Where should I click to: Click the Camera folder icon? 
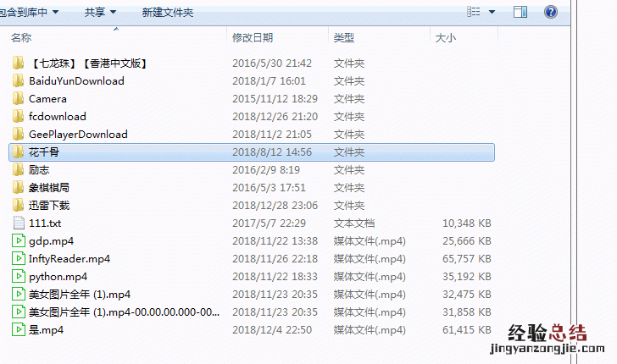18,99
